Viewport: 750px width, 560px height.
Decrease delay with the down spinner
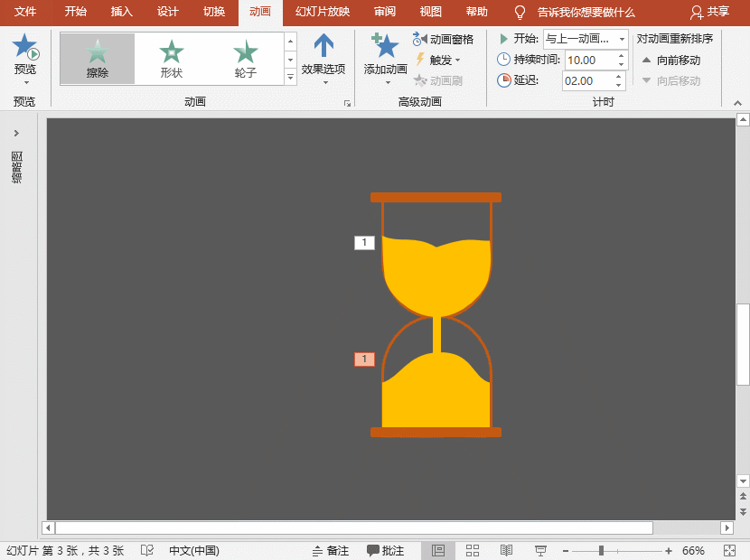pyautogui.click(x=618, y=86)
